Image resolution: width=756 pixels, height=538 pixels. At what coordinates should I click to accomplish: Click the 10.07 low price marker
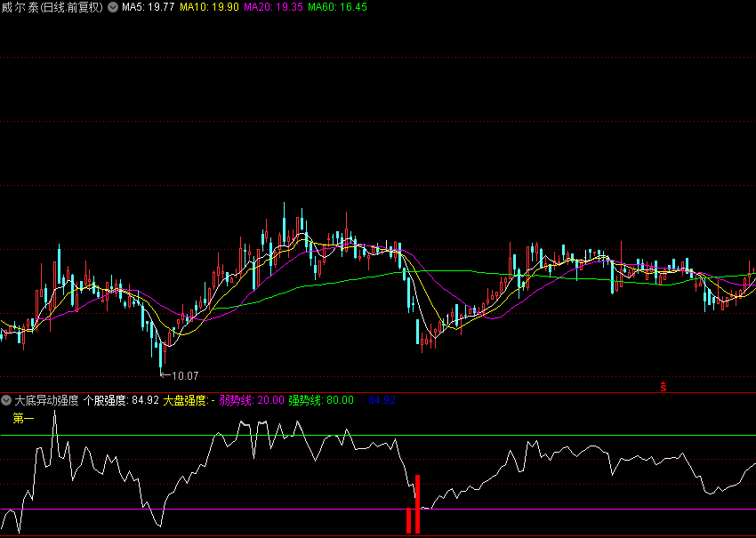(x=179, y=375)
